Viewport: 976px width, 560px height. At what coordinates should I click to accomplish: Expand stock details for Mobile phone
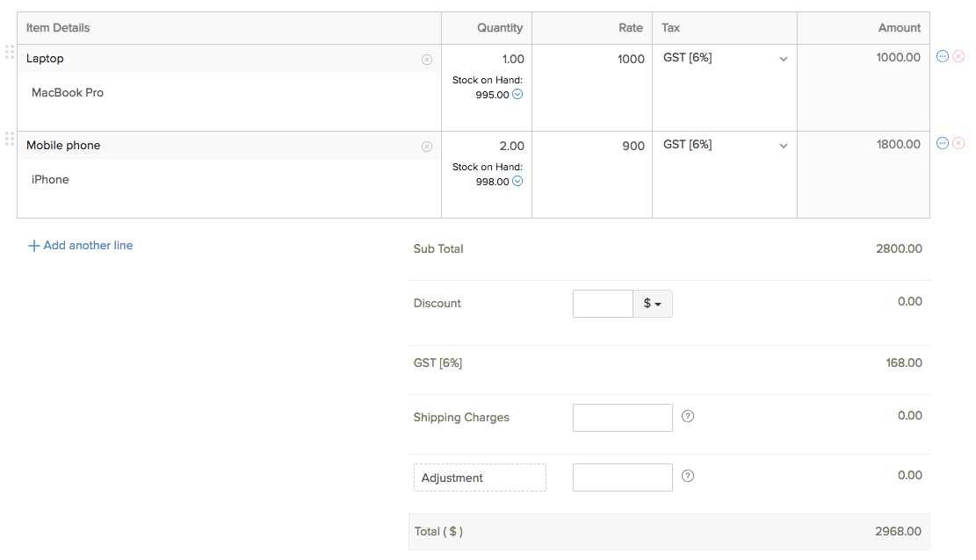517,182
